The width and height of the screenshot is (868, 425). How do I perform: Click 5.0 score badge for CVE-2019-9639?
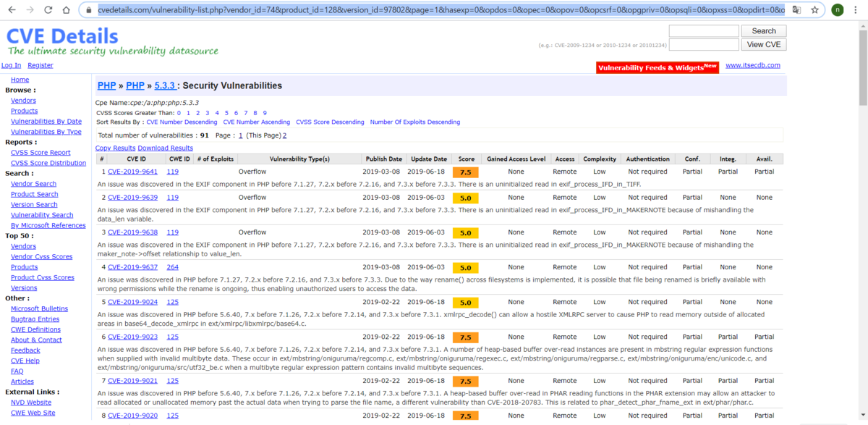466,198
